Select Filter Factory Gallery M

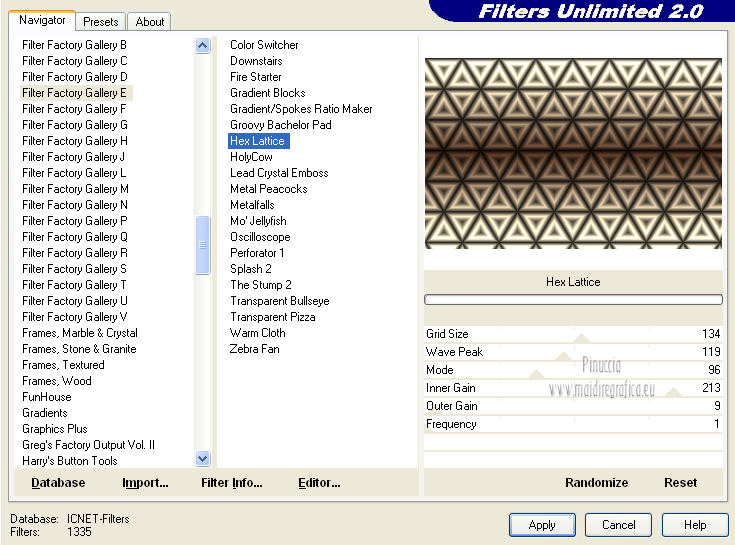(x=75, y=189)
